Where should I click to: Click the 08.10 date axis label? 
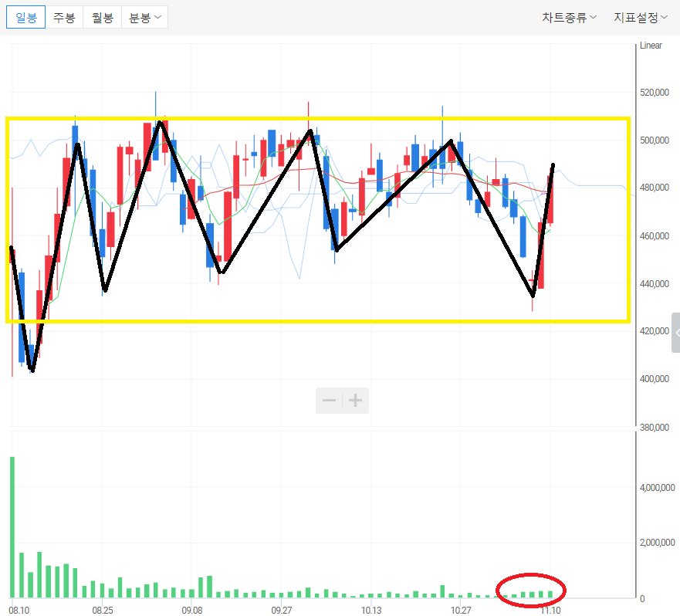click(19, 610)
